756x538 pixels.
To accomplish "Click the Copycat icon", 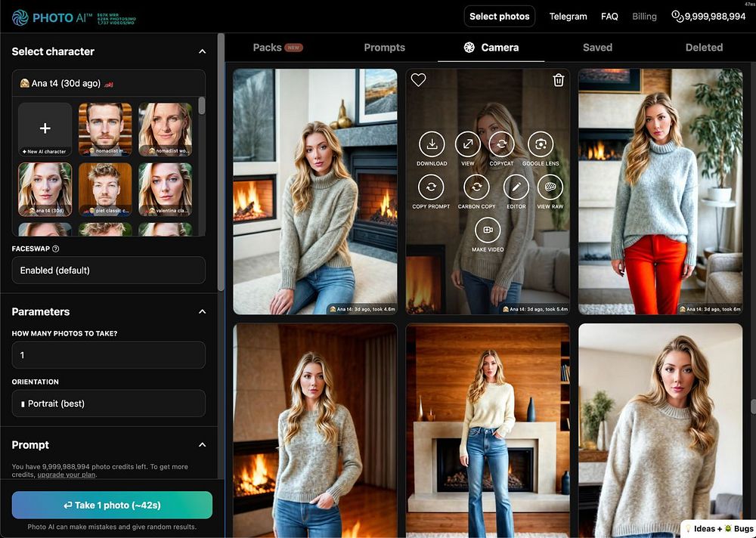I will tap(501, 144).
